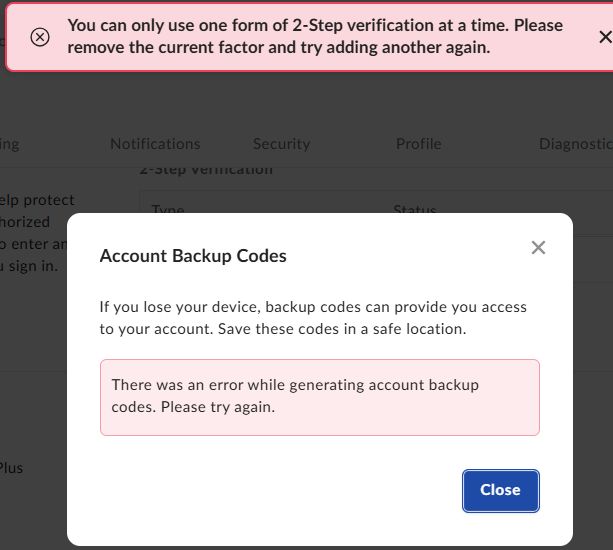This screenshot has height=550, width=613.
Task: Click the dialog text about saving codes
Action: (313, 317)
